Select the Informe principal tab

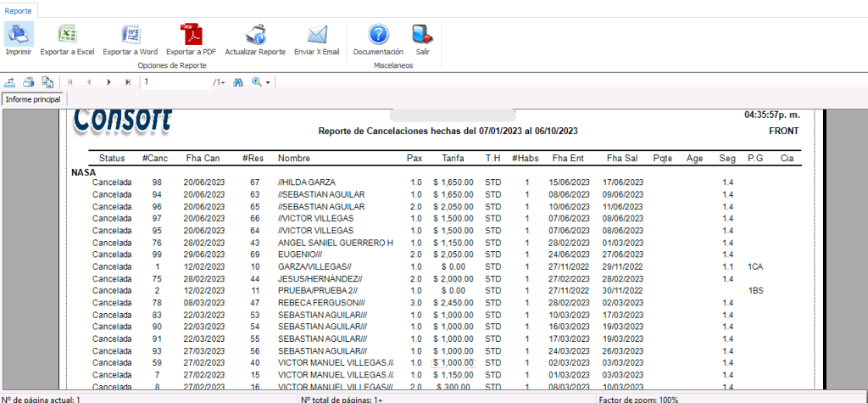(x=33, y=99)
